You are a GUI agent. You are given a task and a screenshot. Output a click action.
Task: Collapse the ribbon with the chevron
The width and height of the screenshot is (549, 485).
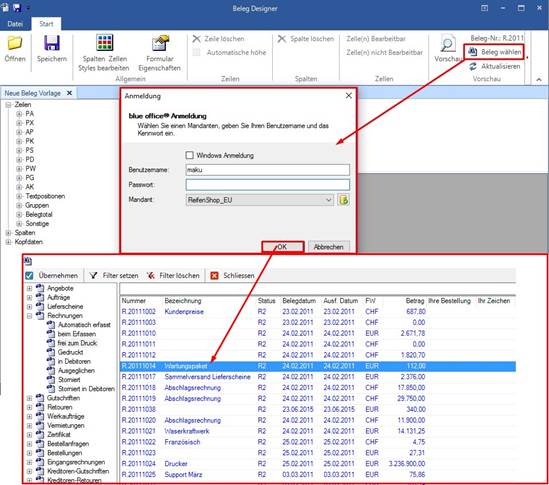click(539, 80)
